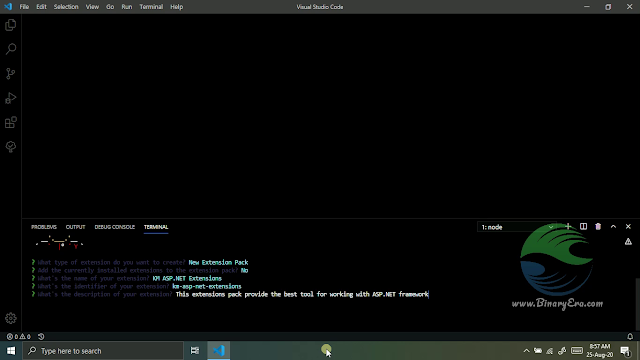The image size is (640, 360).
Task: Open Task View on the taskbar
Action: click(195, 351)
